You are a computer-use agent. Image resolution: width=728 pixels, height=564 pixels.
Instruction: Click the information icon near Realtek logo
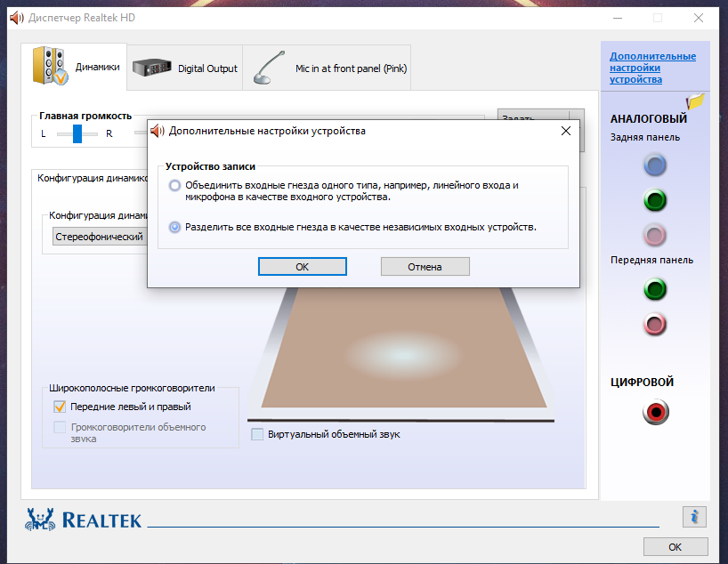[x=694, y=517]
